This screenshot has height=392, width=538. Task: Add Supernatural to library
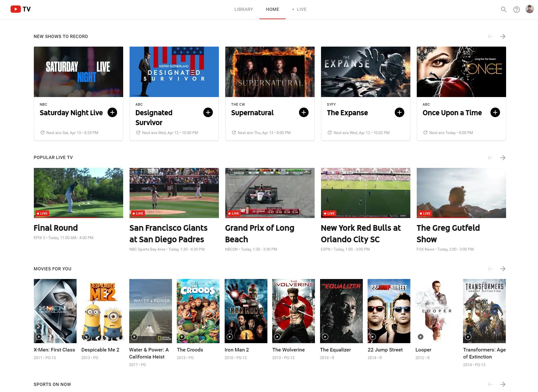pyautogui.click(x=304, y=112)
